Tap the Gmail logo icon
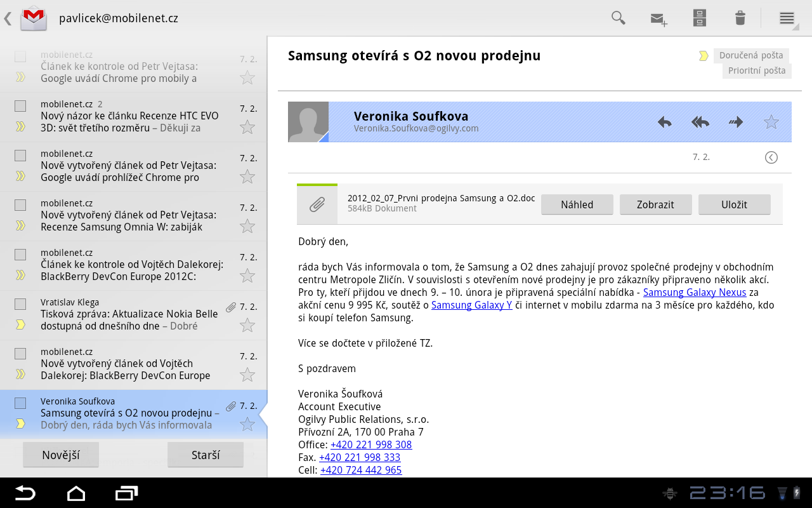Image resolution: width=812 pixels, height=508 pixels. pos(34,18)
